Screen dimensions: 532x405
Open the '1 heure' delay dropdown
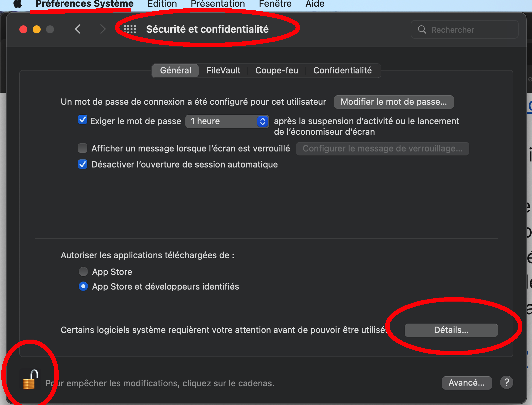tap(227, 121)
